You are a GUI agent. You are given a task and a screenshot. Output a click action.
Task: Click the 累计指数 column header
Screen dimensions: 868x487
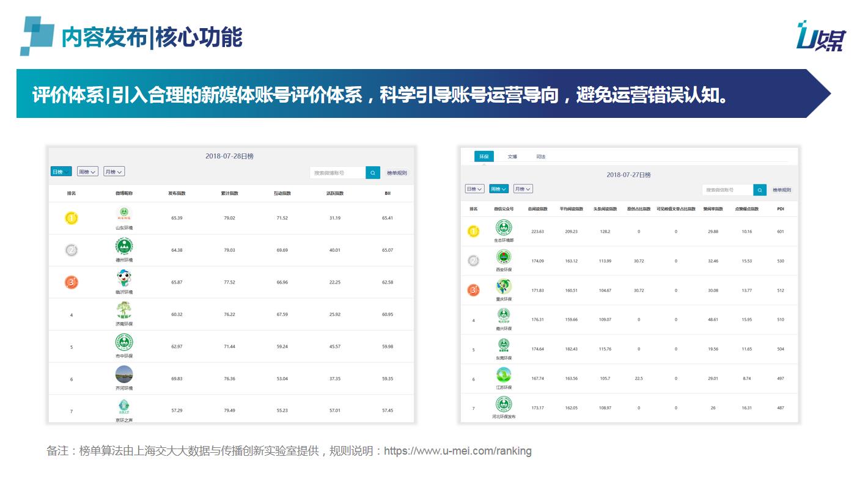point(229,193)
